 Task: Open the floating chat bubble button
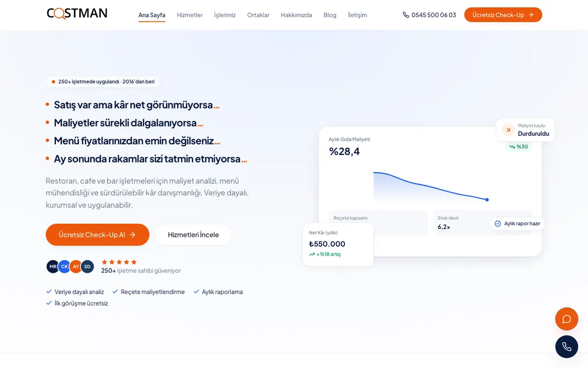coord(566,319)
